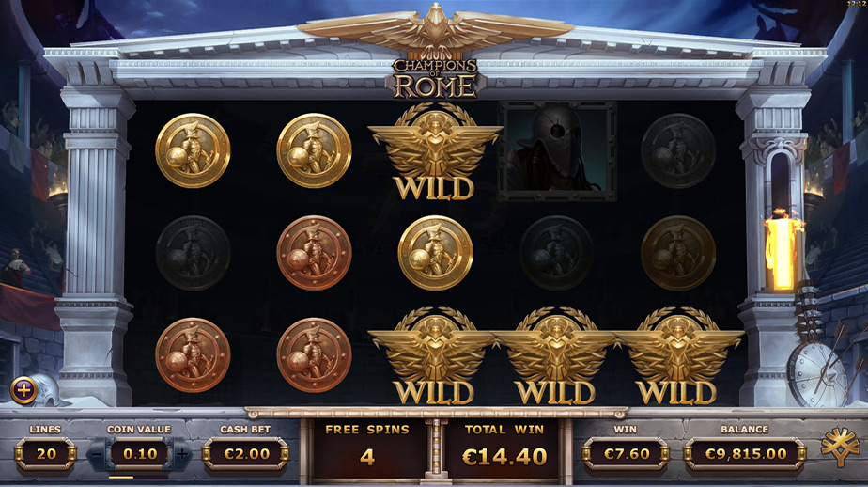Click the hooded masked gladiator symbol
The width and height of the screenshot is (868, 487).
coord(556,150)
